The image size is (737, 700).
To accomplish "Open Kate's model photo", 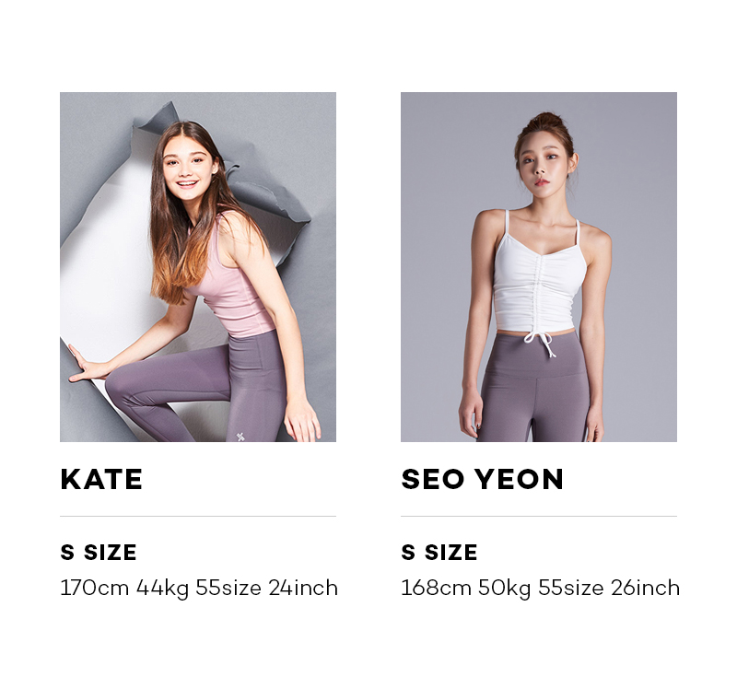I will tap(198, 267).
